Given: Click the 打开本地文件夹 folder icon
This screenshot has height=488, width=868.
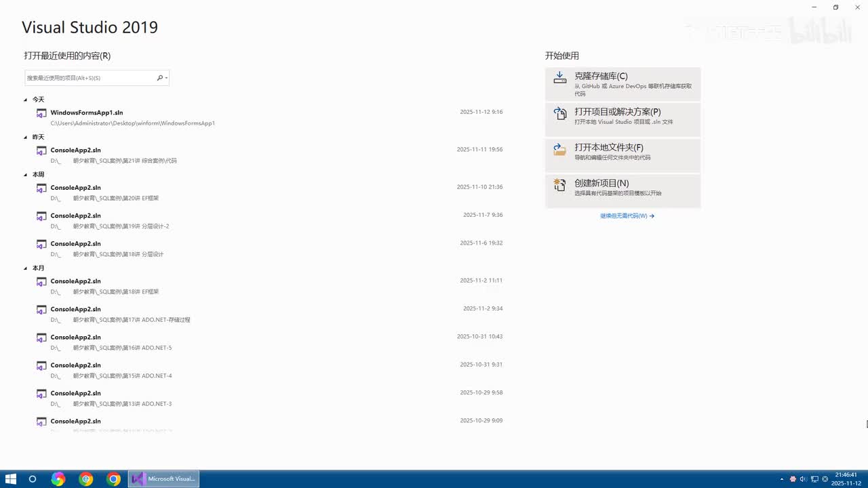Looking at the screenshot, I should tap(559, 149).
